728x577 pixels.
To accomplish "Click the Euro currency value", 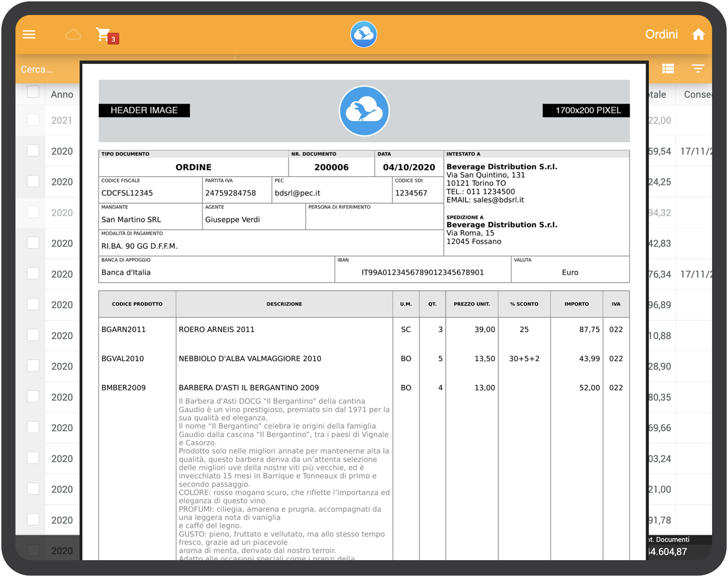I will pos(570,272).
